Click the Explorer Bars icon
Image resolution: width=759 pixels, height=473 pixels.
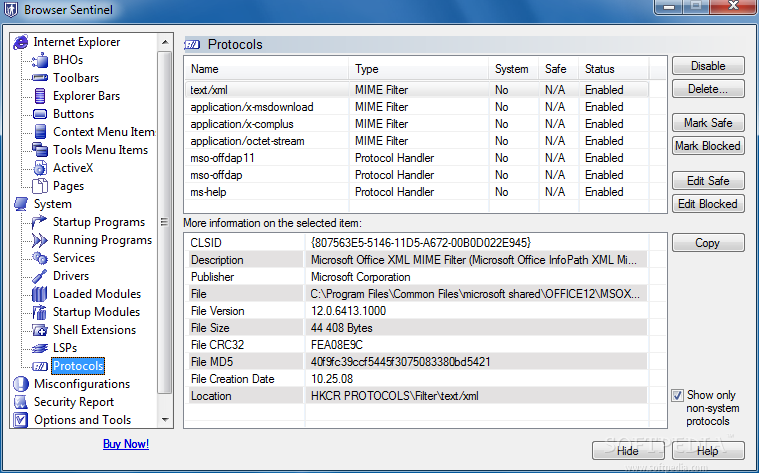tap(40, 96)
